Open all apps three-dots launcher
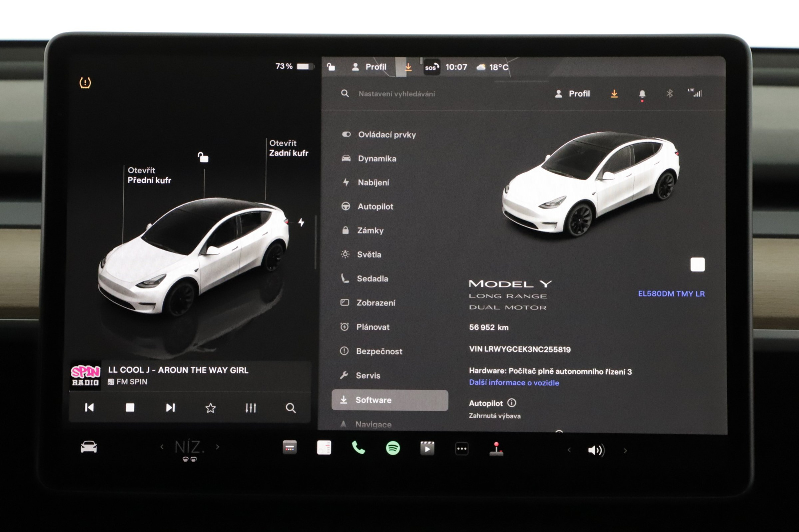 click(x=462, y=449)
